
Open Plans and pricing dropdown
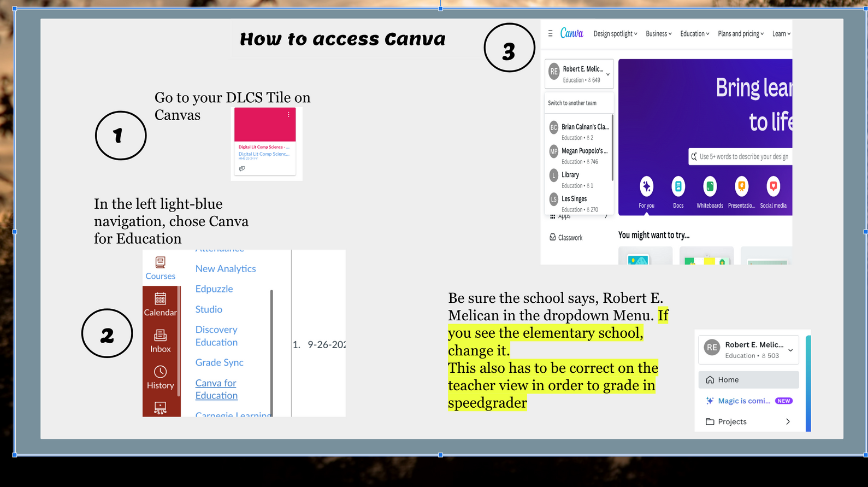tap(741, 34)
